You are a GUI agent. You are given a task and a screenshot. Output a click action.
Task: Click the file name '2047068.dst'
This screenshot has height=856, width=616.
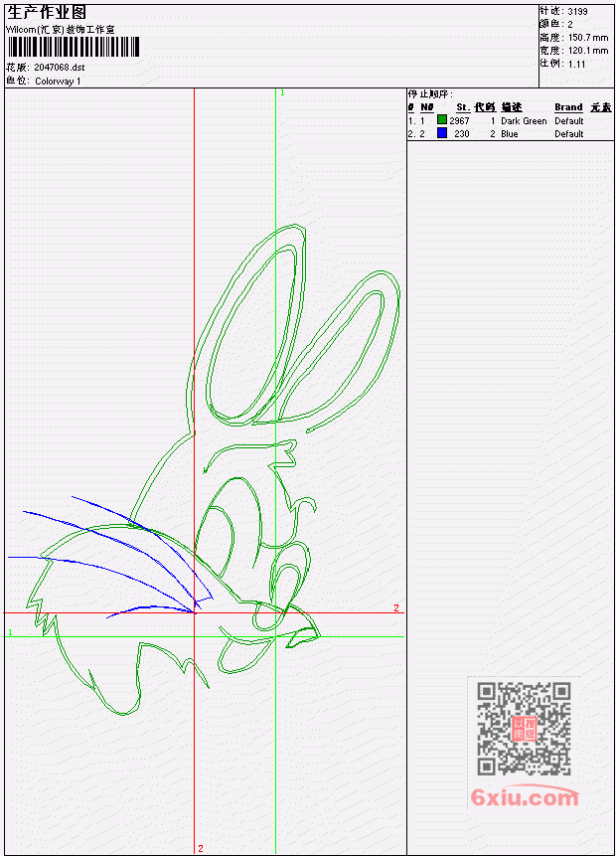[60, 68]
